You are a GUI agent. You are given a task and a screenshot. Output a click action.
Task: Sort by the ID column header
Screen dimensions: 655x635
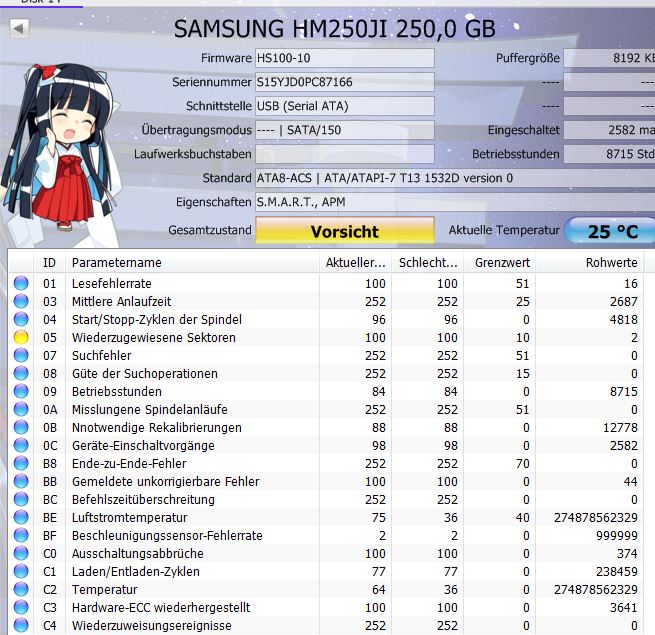(x=49, y=262)
